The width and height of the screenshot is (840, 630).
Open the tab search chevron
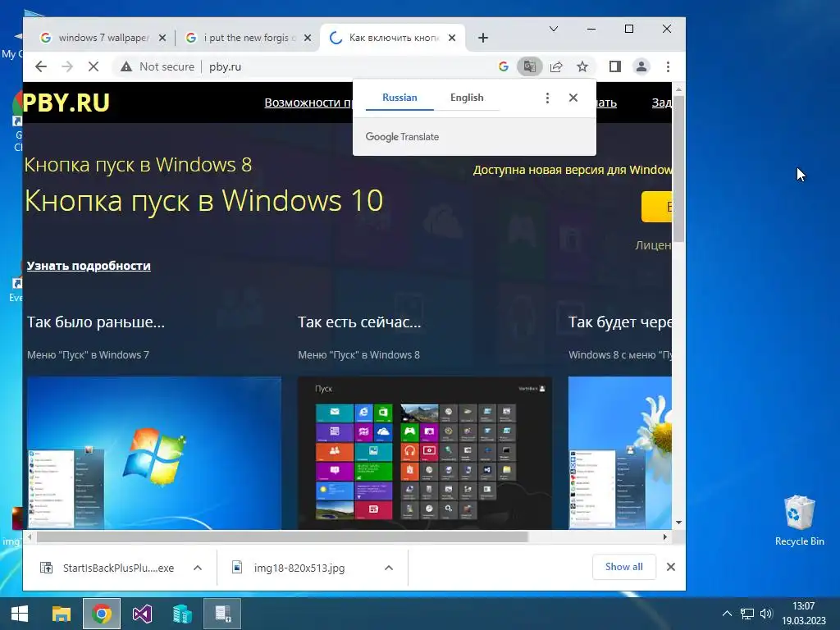(554, 29)
